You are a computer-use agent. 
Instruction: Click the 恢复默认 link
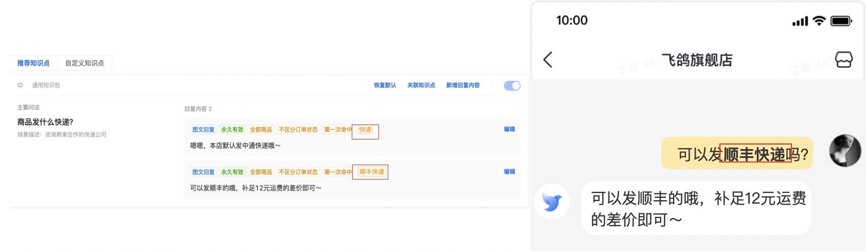pos(385,85)
